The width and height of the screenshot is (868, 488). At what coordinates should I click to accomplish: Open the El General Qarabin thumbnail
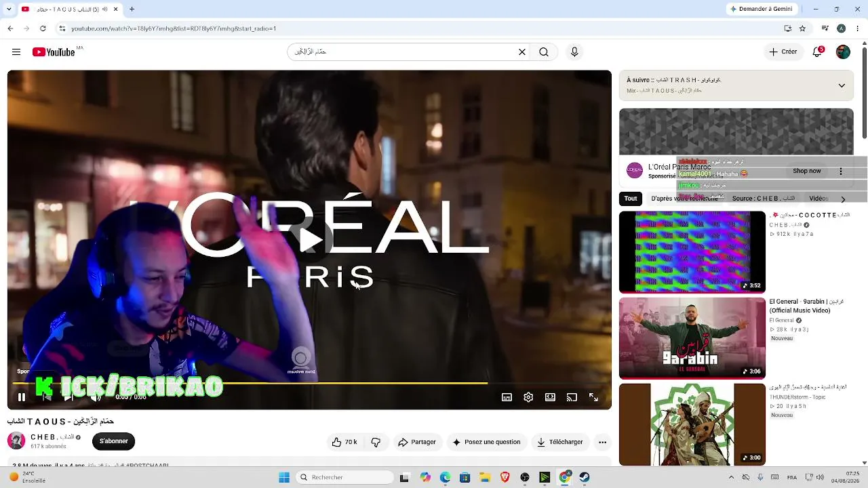tap(692, 338)
